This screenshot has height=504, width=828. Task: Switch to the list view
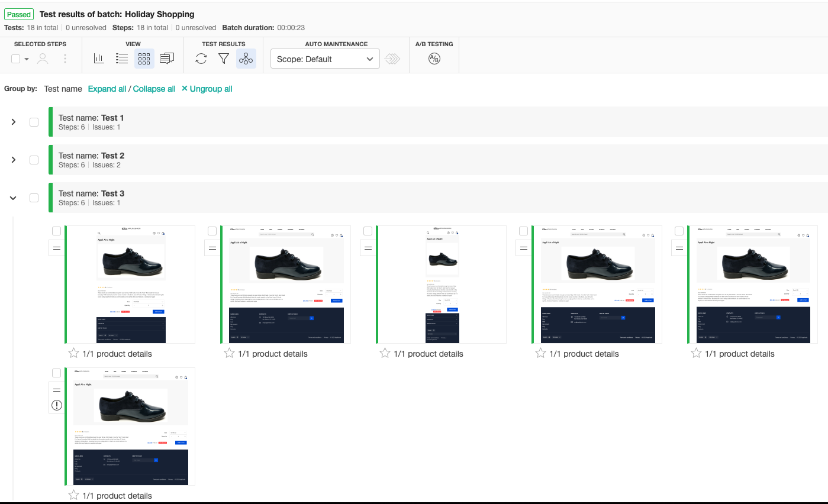[x=122, y=59]
